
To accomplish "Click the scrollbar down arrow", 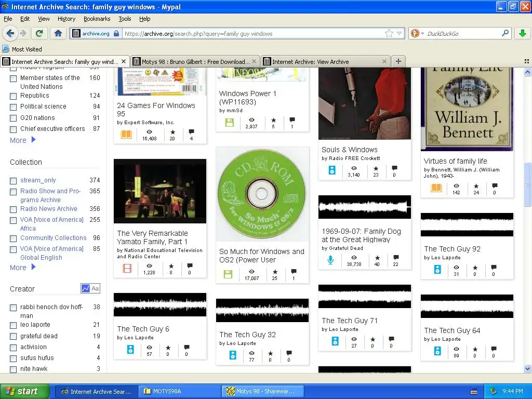I will (527, 368).
